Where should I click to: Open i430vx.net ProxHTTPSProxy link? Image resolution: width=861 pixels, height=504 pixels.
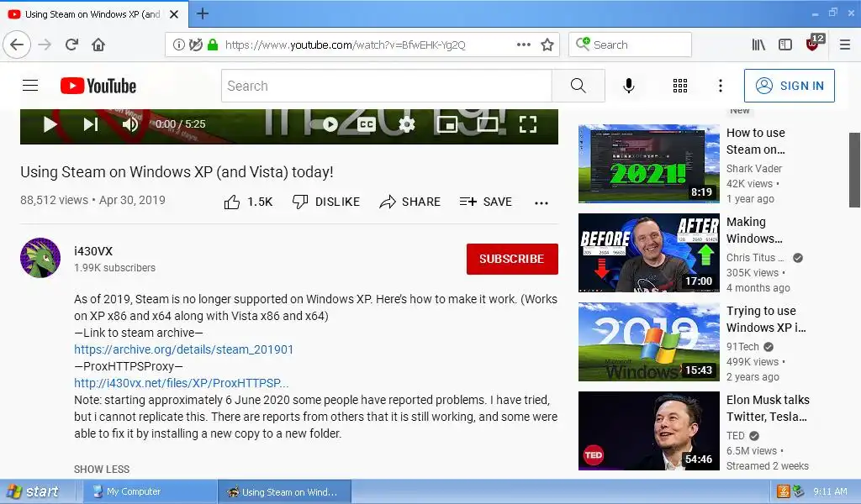coord(182,383)
